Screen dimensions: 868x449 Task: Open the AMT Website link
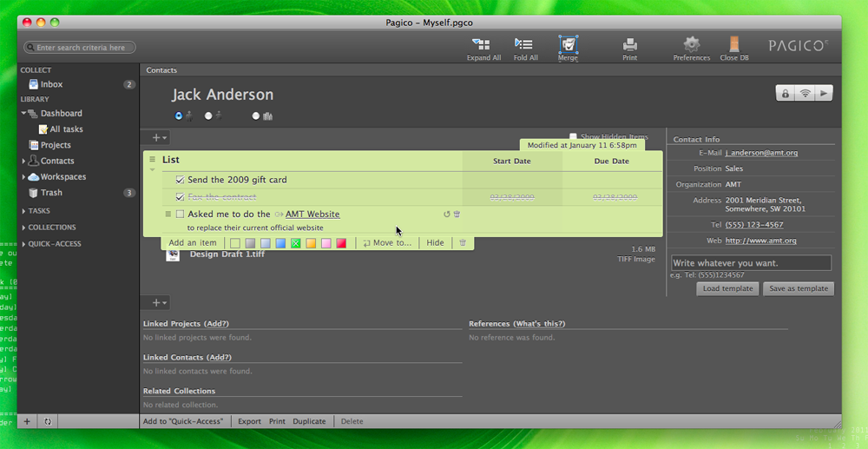[x=312, y=215]
